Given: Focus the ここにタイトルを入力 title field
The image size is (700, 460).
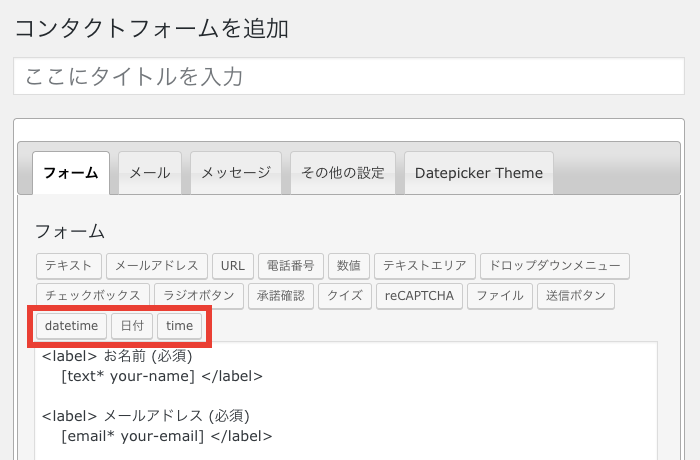Looking at the screenshot, I should [x=349, y=76].
